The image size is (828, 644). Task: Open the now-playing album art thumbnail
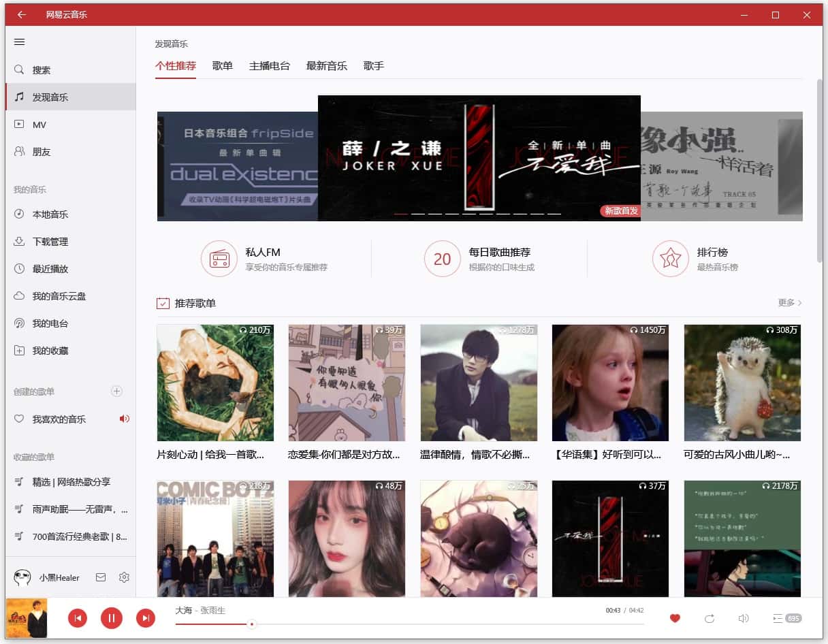pos(27,618)
